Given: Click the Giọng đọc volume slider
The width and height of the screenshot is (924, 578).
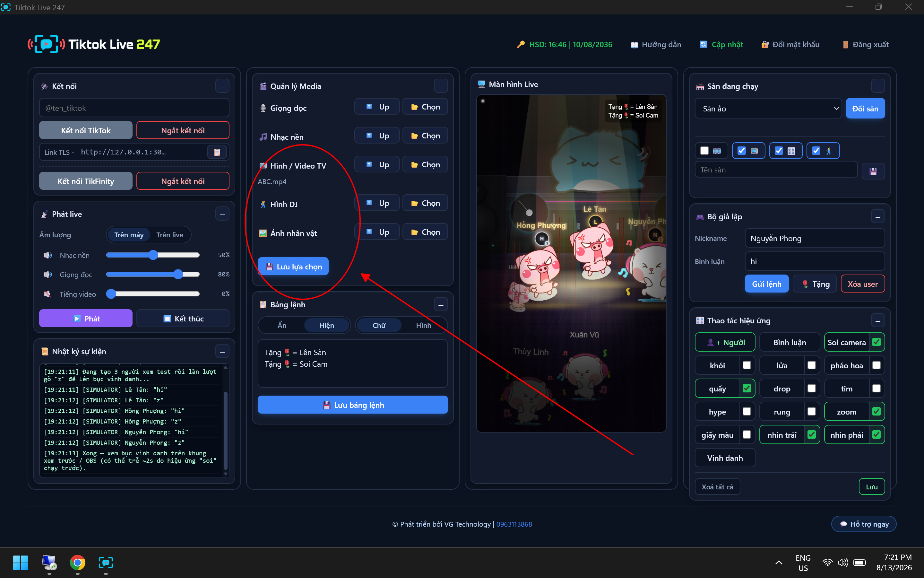Looking at the screenshot, I should [153, 274].
